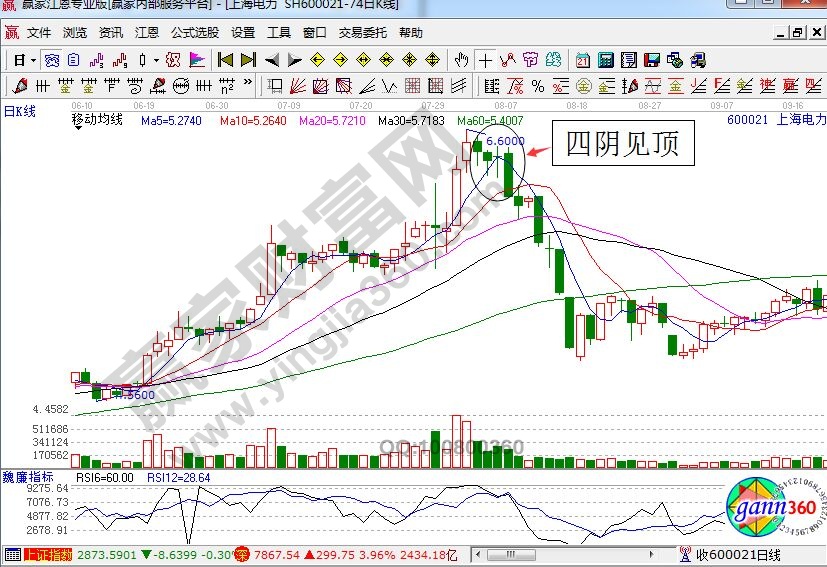This screenshot has width=827, height=567.
Task: Open the 交易委托 menu
Action: tap(362, 32)
